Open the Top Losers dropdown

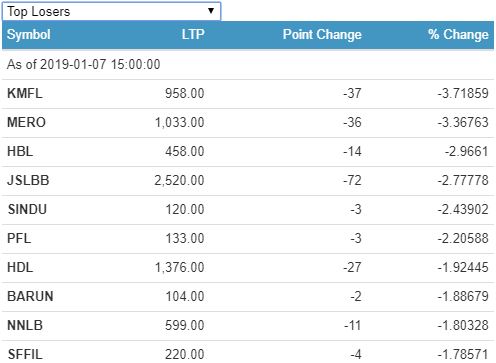[x=111, y=11]
